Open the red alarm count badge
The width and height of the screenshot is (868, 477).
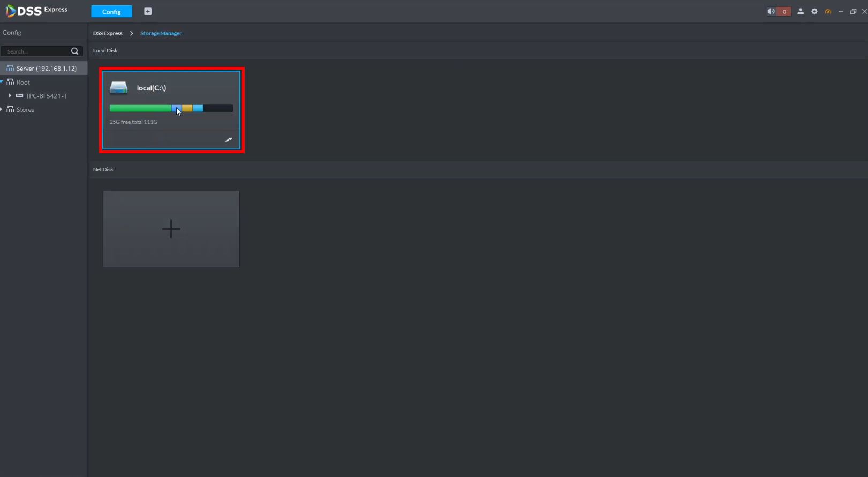coord(784,11)
